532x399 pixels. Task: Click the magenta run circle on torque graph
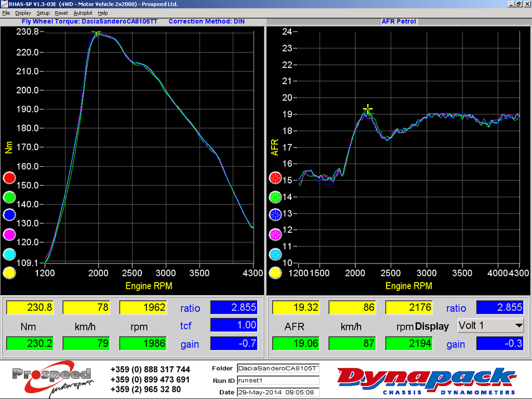point(9,235)
